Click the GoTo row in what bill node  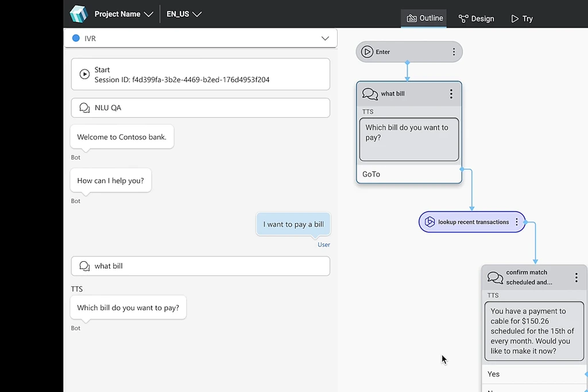coord(409,174)
